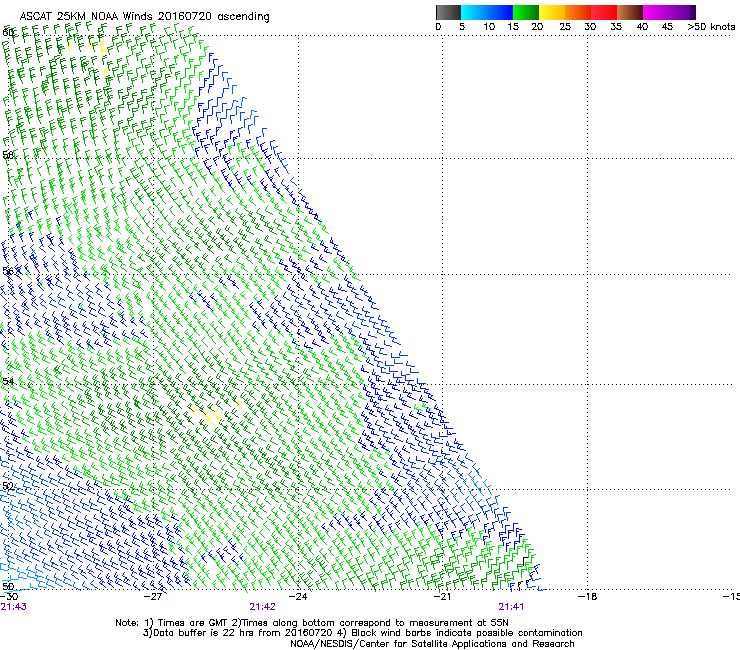
Task: Click longitude label '-27'
Action: pos(153,597)
